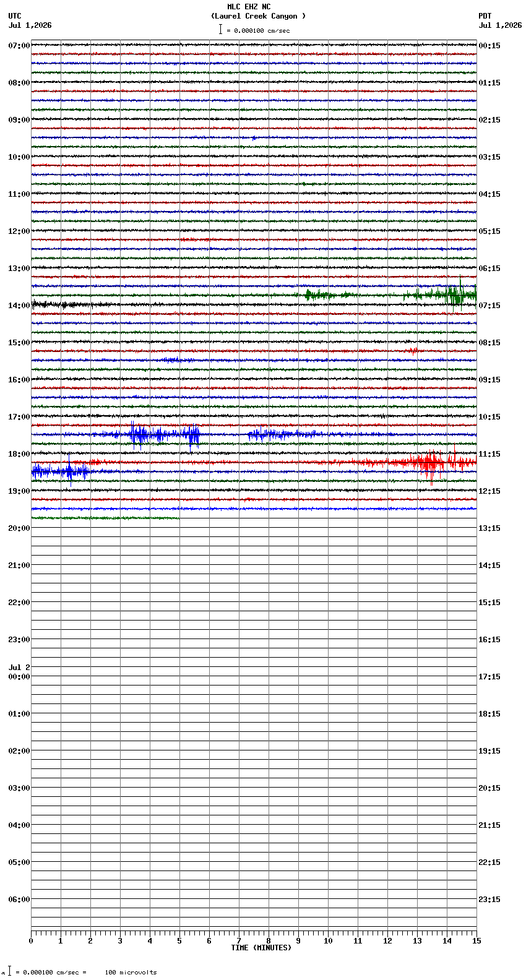Click the 20:00 UTC time label
526x980 pixels.
pos(19,528)
